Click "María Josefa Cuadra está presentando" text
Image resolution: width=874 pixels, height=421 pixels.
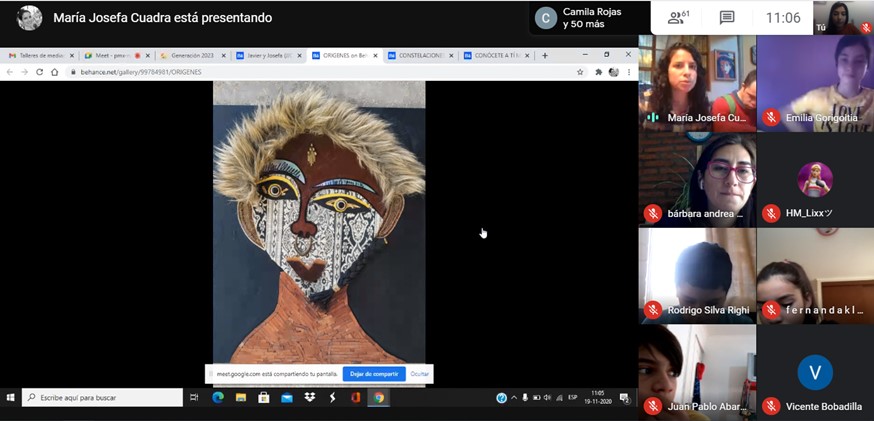(163, 18)
